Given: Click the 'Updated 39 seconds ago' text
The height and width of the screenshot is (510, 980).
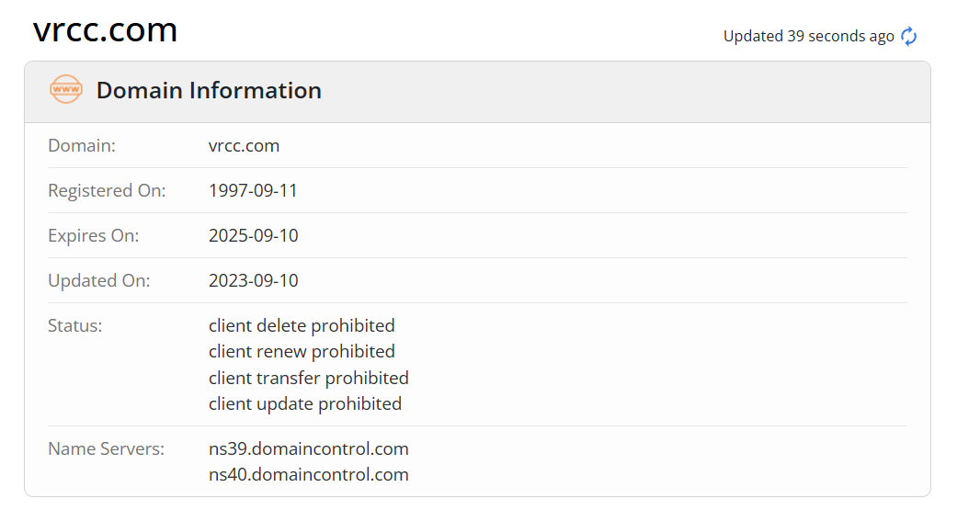Looking at the screenshot, I should pos(808,37).
